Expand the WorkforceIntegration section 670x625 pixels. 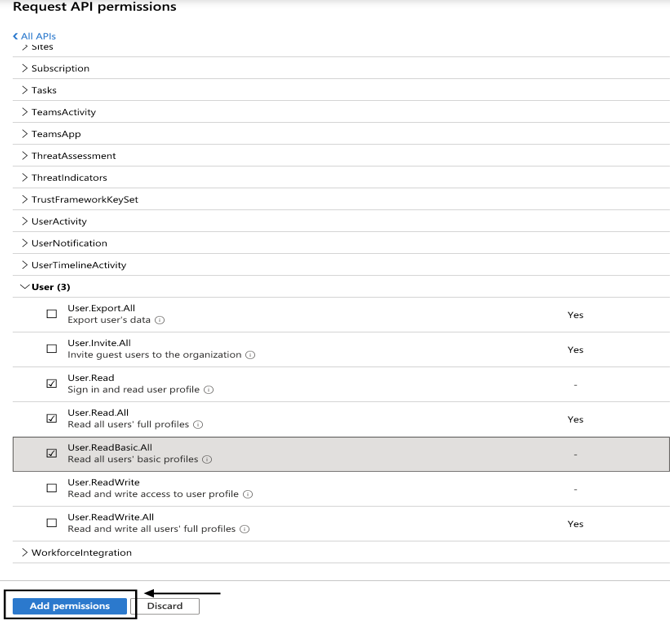tap(25, 552)
